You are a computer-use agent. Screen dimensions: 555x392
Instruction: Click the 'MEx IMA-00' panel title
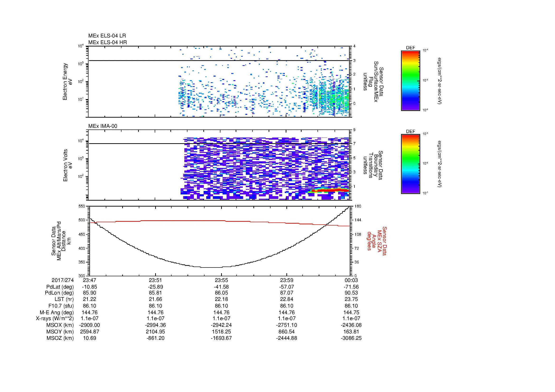point(103,126)
